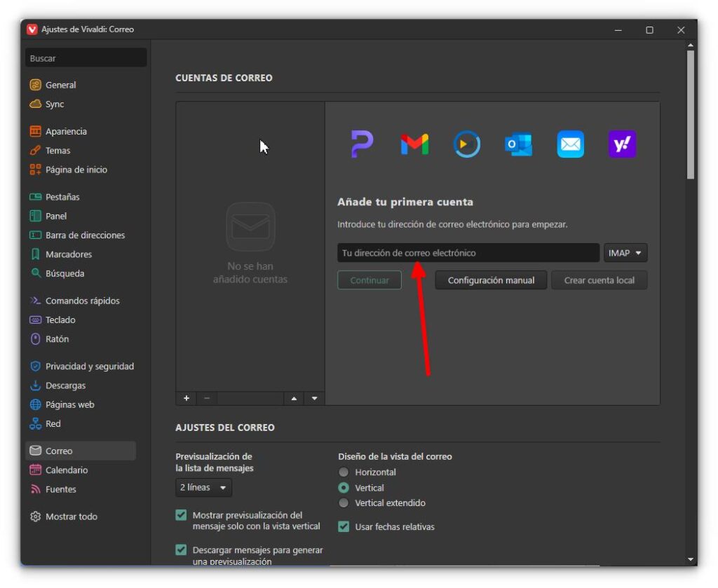Choose the blue envelope mail provider icon
This screenshot has height=588, width=718.
point(570,144)
